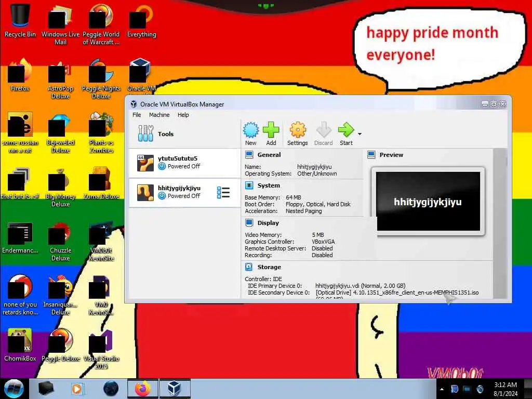Click the General section header
The height and width of the screenshot is (399, 532).
(269, 155)
